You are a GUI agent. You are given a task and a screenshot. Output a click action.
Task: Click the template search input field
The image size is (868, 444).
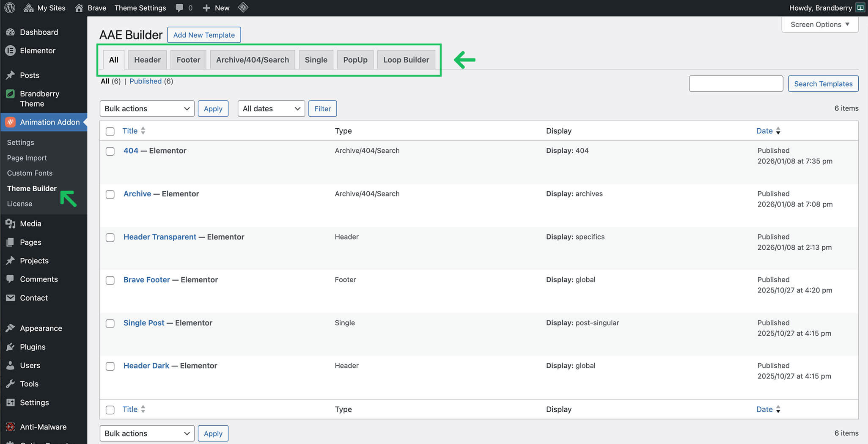click(736, 84)
